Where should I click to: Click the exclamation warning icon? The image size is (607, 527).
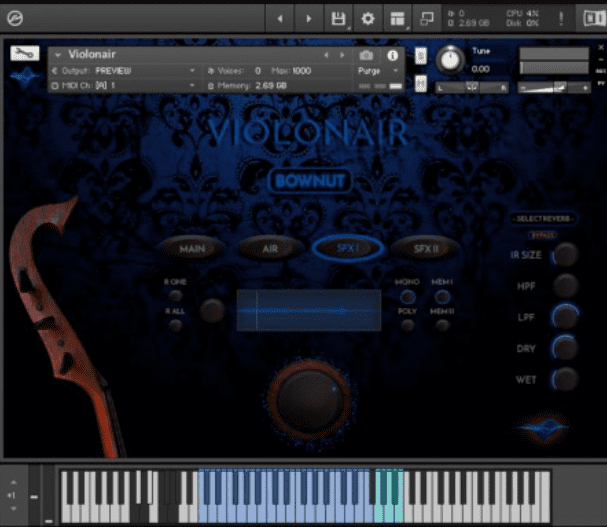[561, 18]
